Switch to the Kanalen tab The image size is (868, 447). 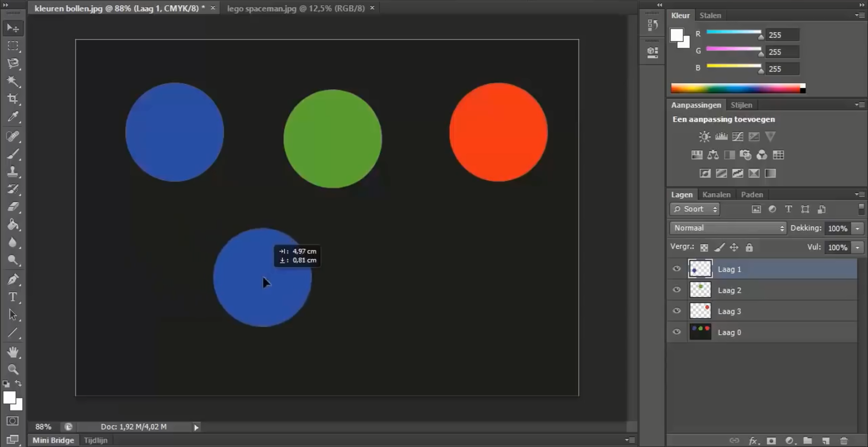pyautogui.click(x=716, y=195)
